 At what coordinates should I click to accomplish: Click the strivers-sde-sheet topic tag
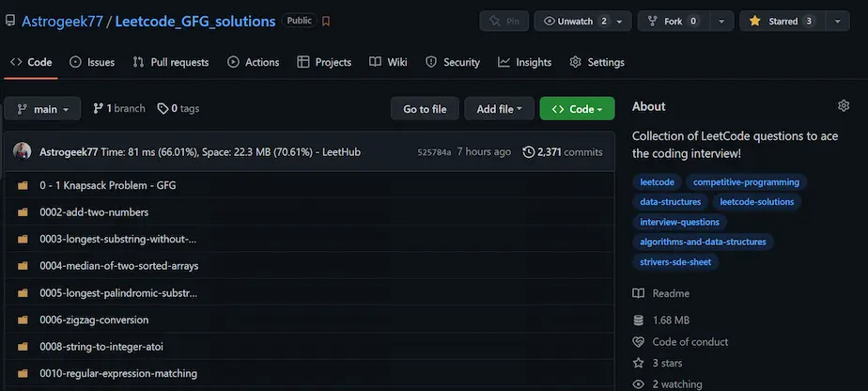coord(675,261)
